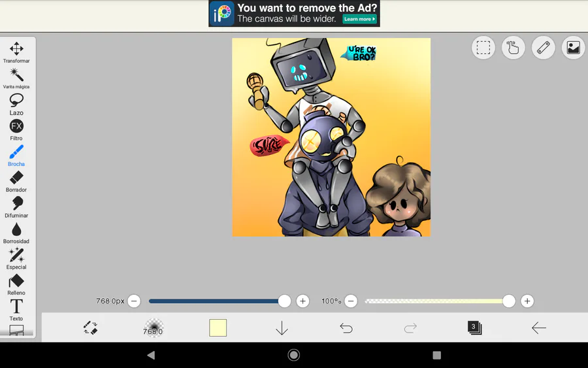Adjust the brush thickness slider
This screenshot has width=588, height=368.
(x=220, y=301)
